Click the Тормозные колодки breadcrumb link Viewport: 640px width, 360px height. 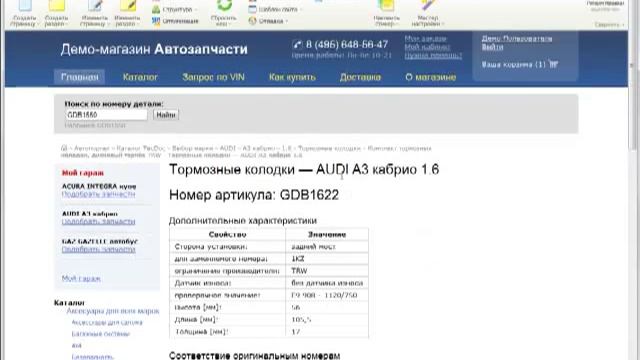[329, 148]
